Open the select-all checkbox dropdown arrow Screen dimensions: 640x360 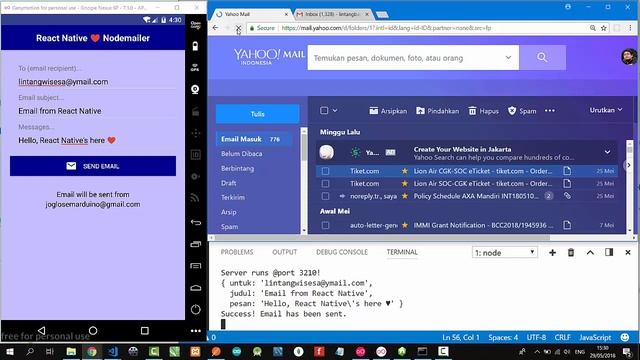(x=335, y=111)
